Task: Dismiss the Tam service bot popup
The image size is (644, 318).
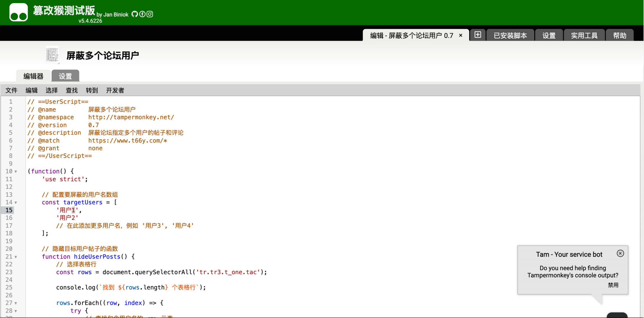Action: coord(620,253)
